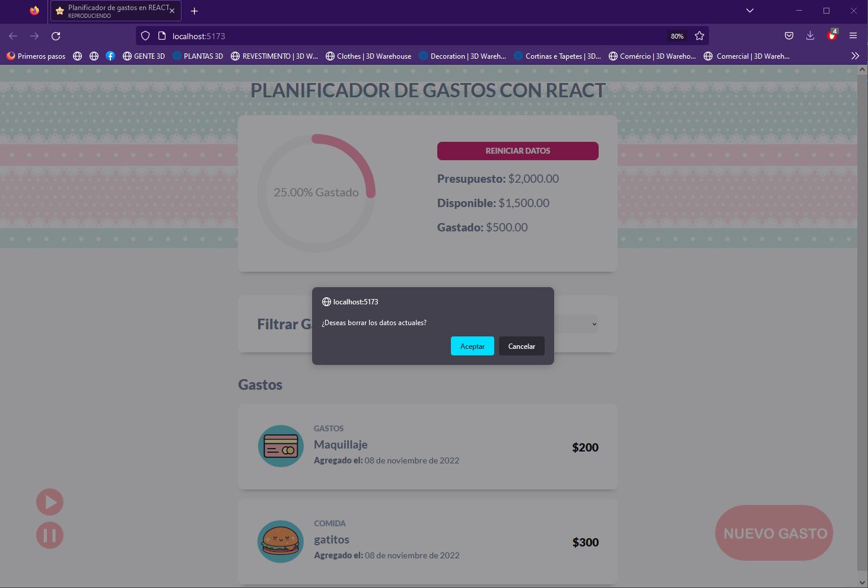This screenshot has width=868, height=588.
Task: Open the Cortinas e Tapetes bookmark
Action: tap(557, 56)
